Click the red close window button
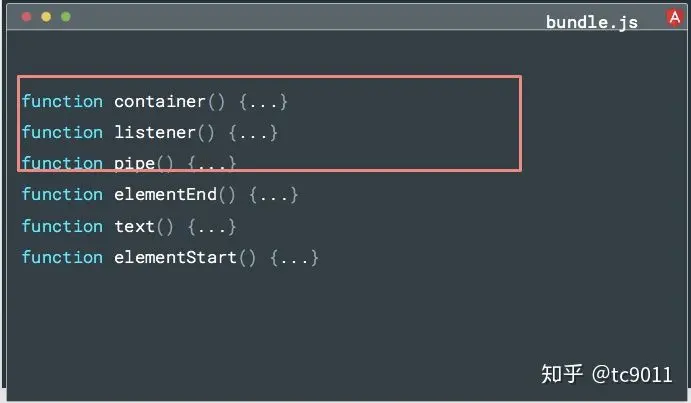 coord(27,18)
